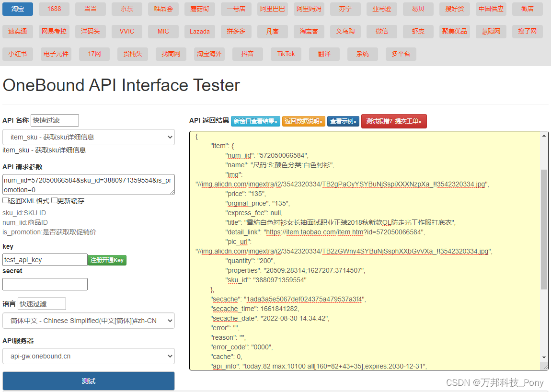Click the key input containing test_api_key

click(45, 260)
